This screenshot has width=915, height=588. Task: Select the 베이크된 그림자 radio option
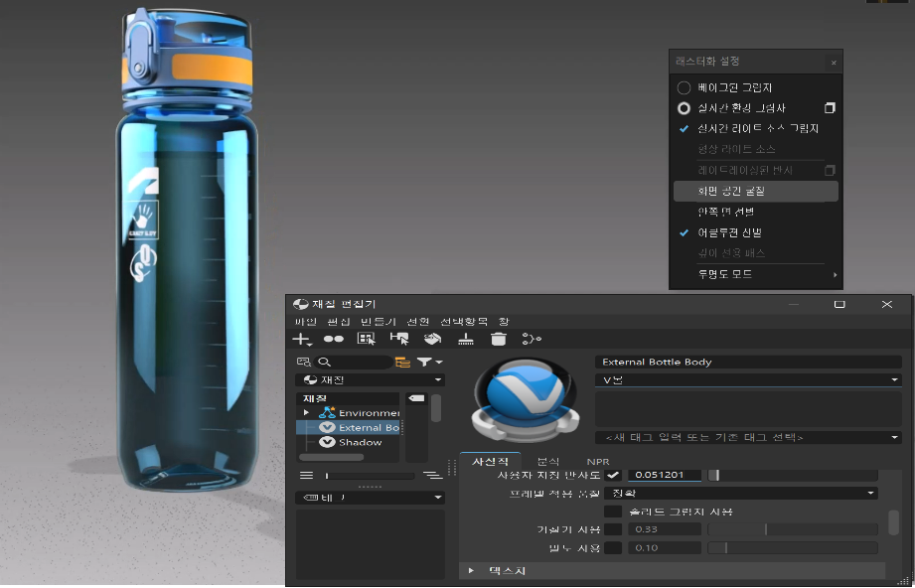[x=684, y=87]
